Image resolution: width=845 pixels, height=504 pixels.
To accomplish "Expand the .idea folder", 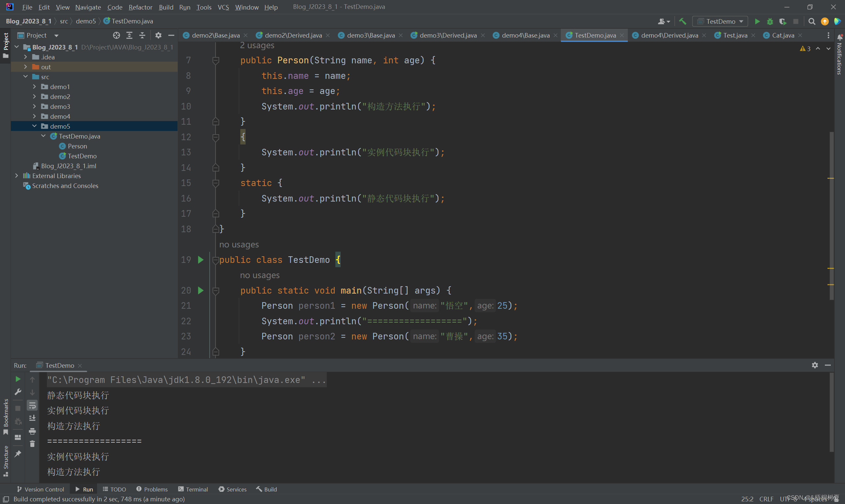I will tap(25, 57).
